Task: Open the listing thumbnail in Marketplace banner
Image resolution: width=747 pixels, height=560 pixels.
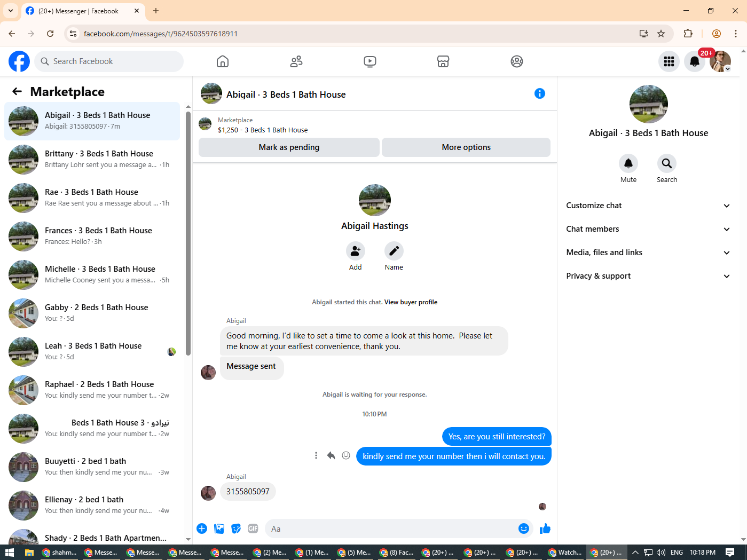Action: pos(205,124)
